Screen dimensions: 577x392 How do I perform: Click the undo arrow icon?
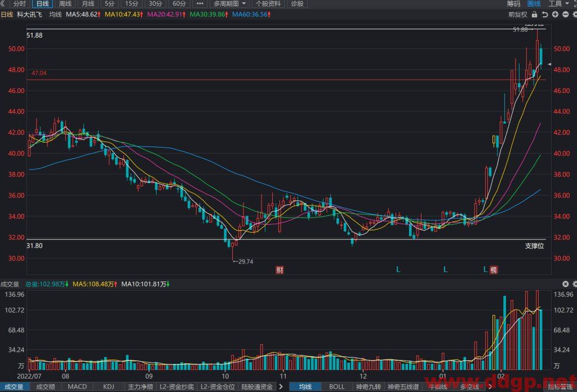(545, 14)
